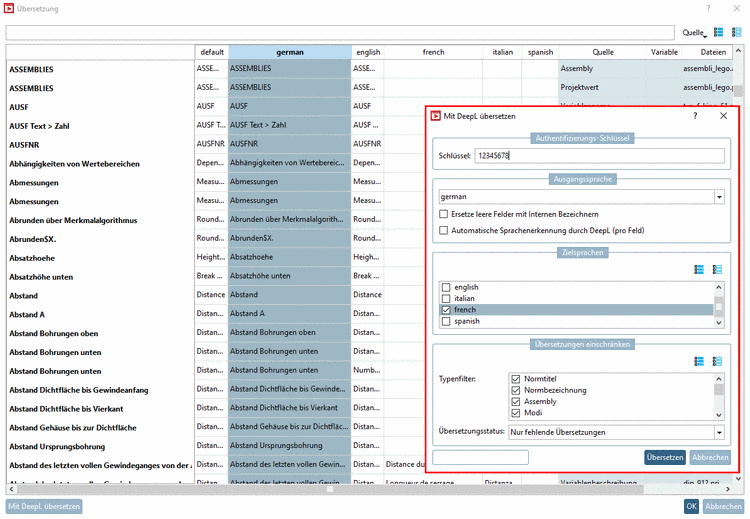Select 'Abhängigkeiten von Wertebereichen' row label

[x=75, y=164]
